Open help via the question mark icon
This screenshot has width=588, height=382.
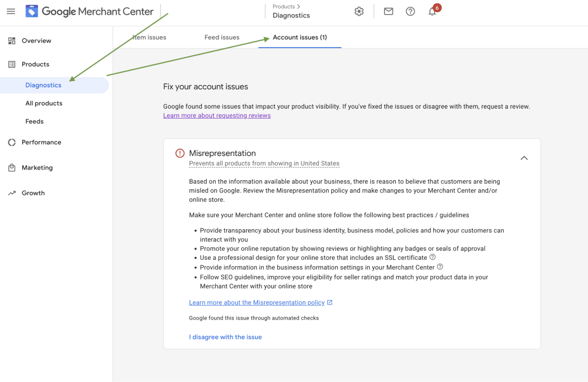tap(410, 11)
